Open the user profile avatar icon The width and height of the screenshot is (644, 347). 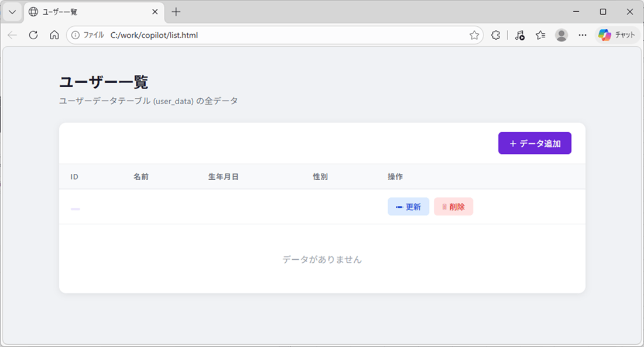click(x=561, y=35)
